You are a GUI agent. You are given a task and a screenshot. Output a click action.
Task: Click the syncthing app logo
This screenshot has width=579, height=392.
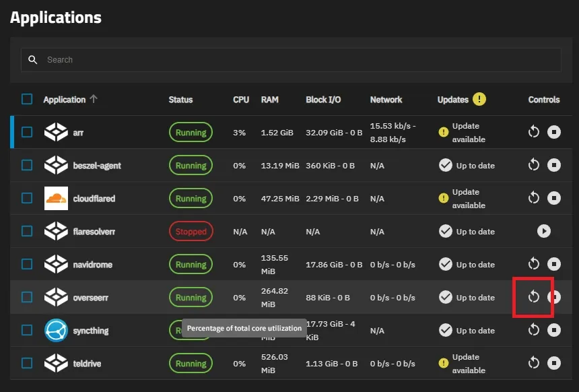56,330
